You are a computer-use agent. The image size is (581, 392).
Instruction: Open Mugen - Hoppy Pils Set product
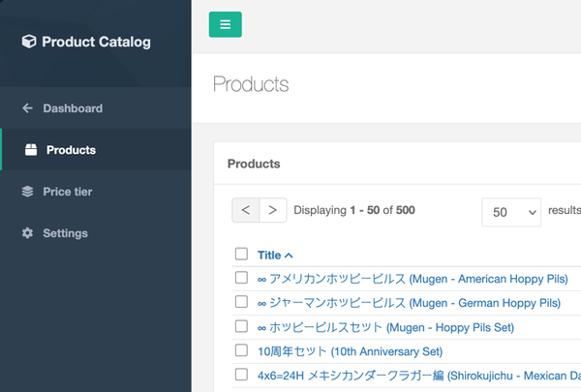click(385, 327)
